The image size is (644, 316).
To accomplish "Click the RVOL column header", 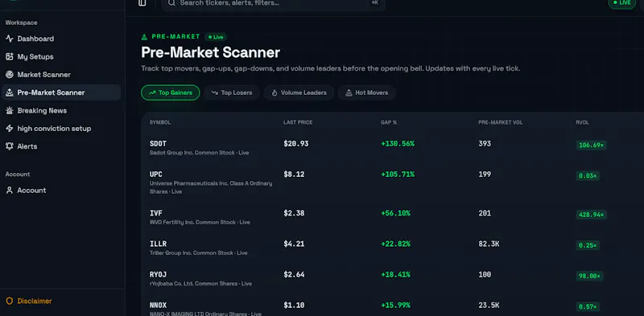I will pyautogui.click(x=582, y=123).
